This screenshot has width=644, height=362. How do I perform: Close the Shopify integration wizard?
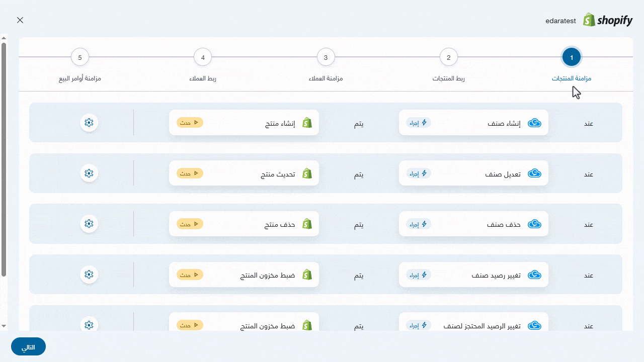[20, 20]
